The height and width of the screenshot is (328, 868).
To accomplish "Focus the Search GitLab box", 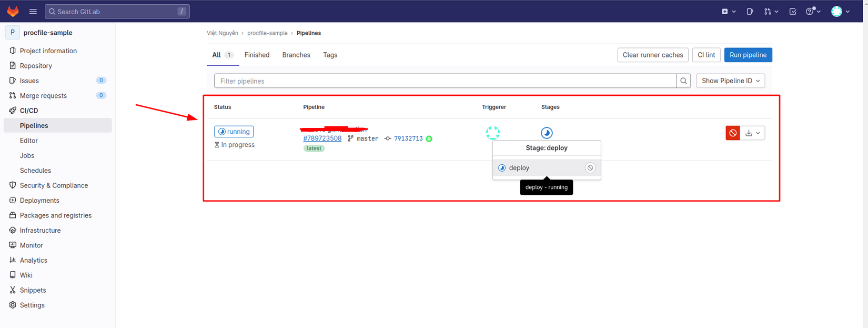I will tap(117, 11).
